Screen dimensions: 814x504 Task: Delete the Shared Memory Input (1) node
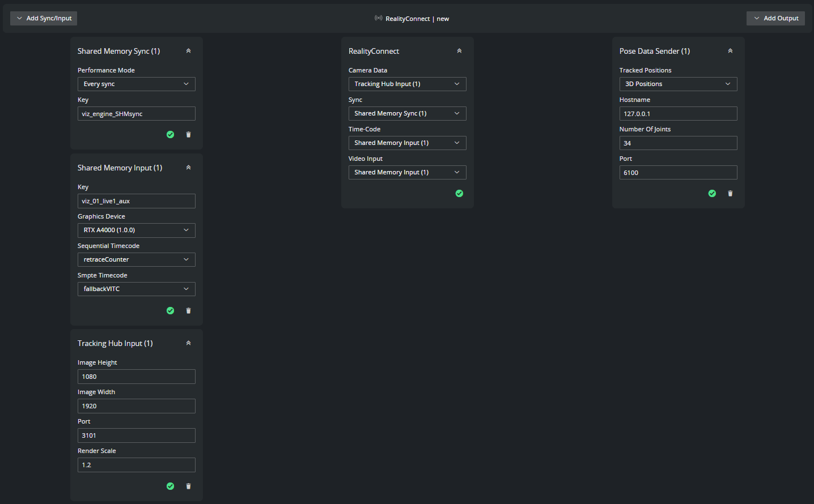[188, 311]
